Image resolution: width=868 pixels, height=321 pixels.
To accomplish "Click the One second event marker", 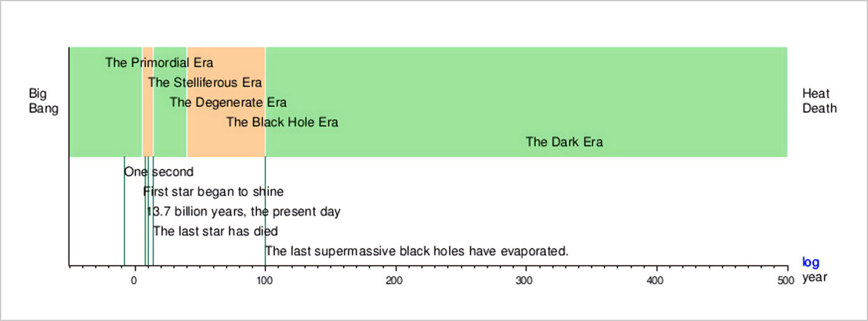I will point(159,172).
